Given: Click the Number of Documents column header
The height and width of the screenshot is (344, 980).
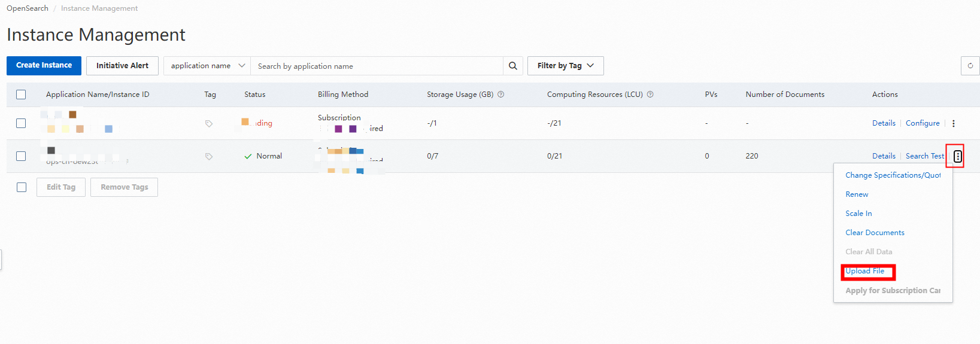Looking at the screenshot, I should pyautogui.click(x=785, y=95).
